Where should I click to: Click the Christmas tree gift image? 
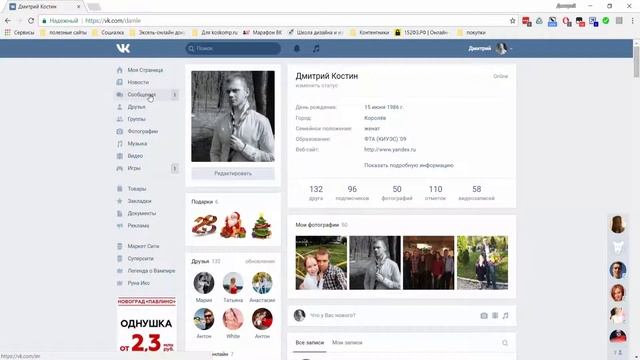(261, 225)
